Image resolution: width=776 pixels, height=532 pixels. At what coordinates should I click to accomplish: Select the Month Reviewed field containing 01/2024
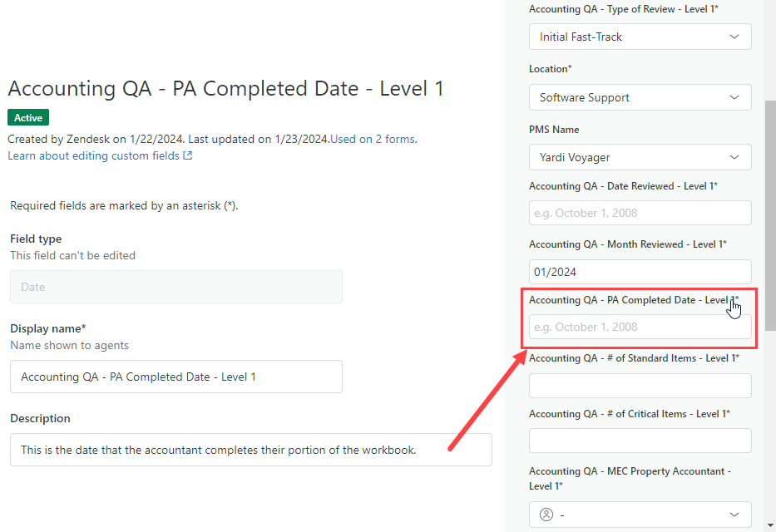coord(640,272)
